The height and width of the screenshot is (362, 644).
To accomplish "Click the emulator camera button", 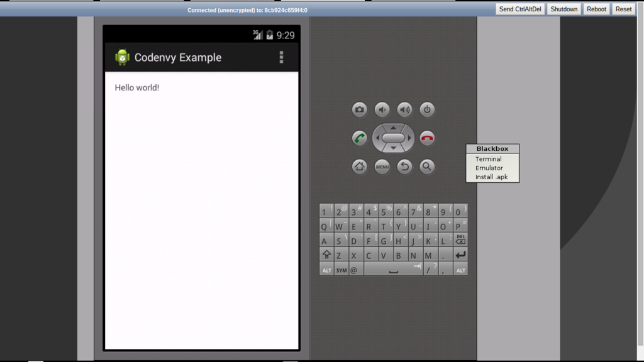I will pyautogui.click(x=359, y=109).
